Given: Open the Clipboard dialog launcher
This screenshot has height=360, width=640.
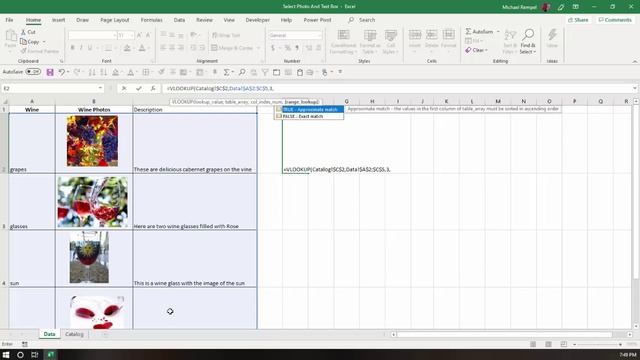Looking at the screenshot, I should click(62, 61).
